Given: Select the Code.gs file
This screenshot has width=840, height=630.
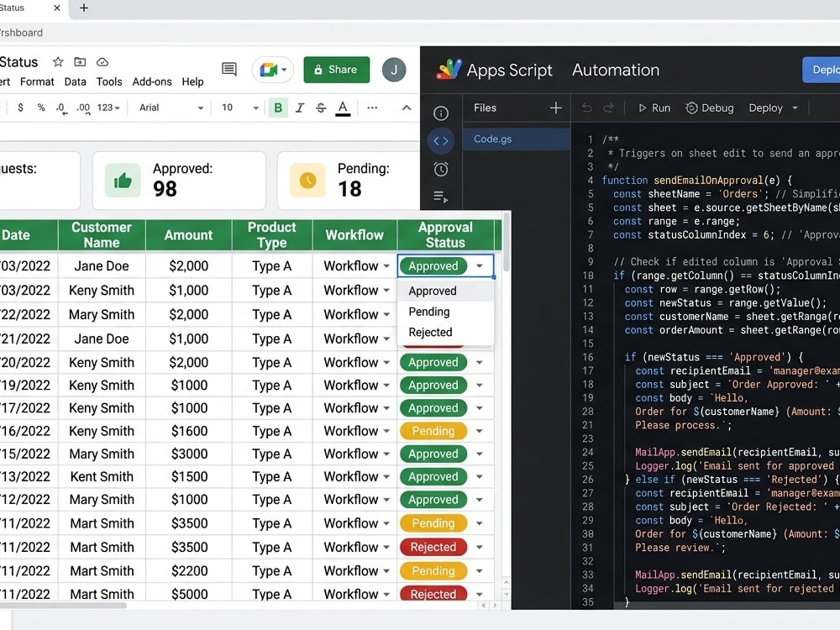Looking at the screenshot, I should tap(517, 139).
